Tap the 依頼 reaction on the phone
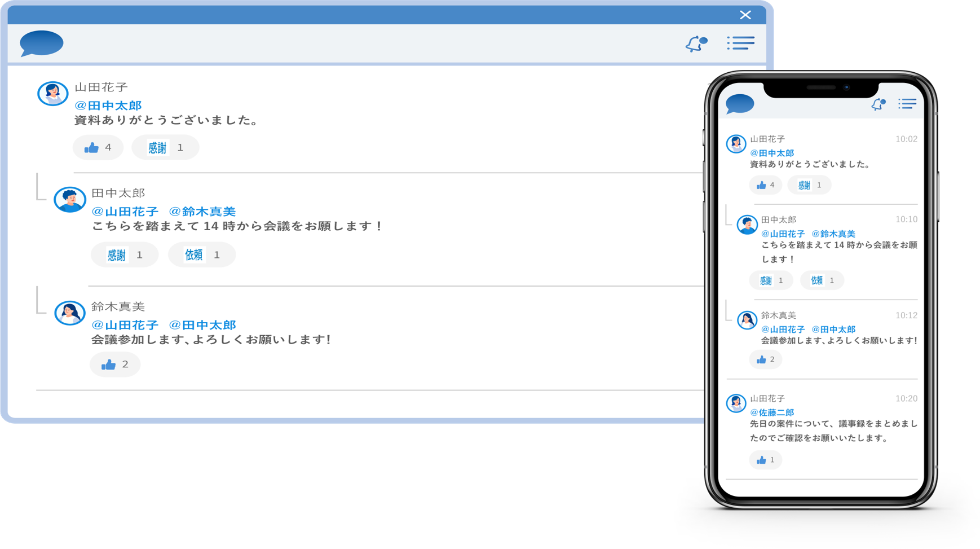Image resolution: width=980 pixels, height=549 pixels. tap(822, 280)
